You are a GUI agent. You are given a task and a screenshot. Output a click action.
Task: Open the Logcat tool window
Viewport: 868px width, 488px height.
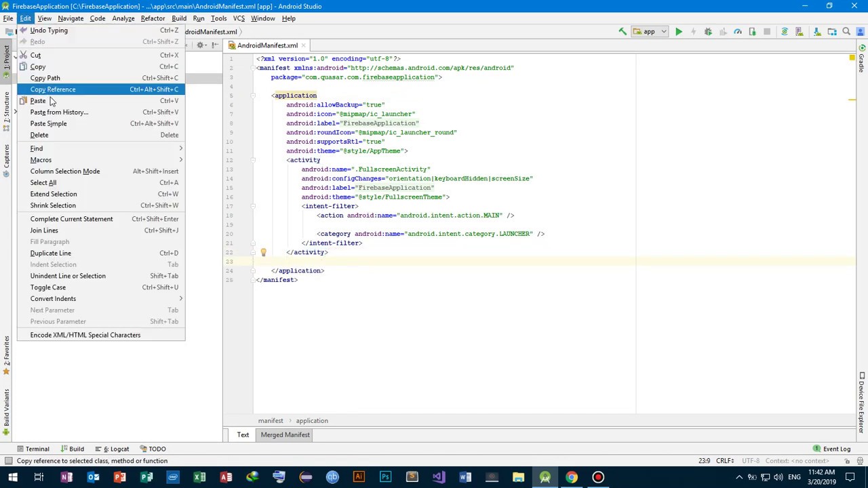(111, 449)
